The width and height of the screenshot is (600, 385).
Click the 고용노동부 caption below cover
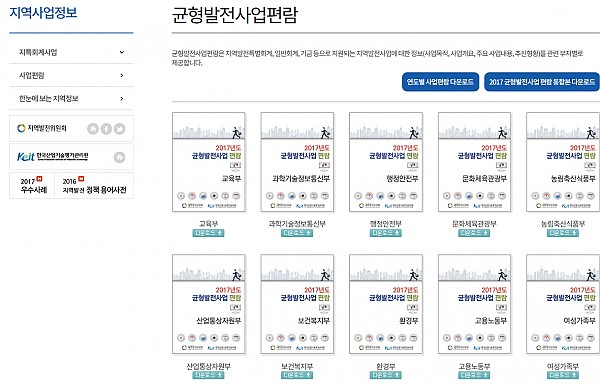click(474, 366)
